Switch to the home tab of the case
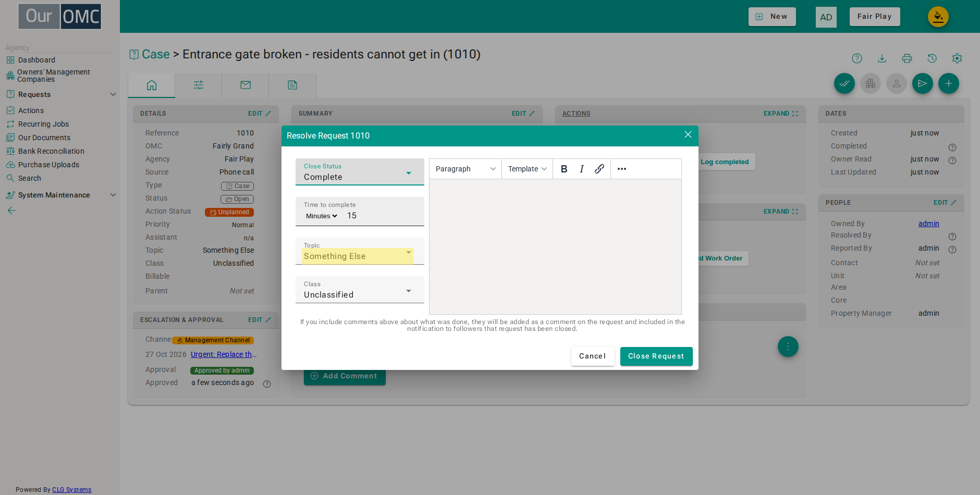The width and height of the screenshot is (980, 495). click(152, 85)
